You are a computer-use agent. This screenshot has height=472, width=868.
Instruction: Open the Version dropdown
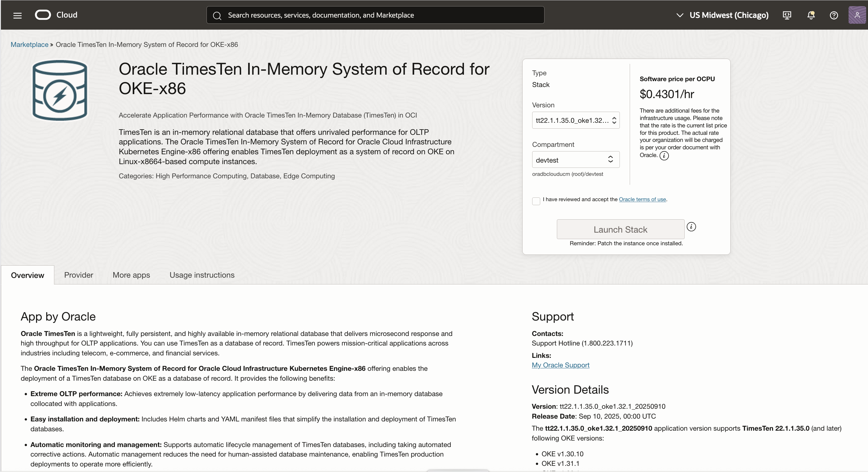tap(575, 120)
